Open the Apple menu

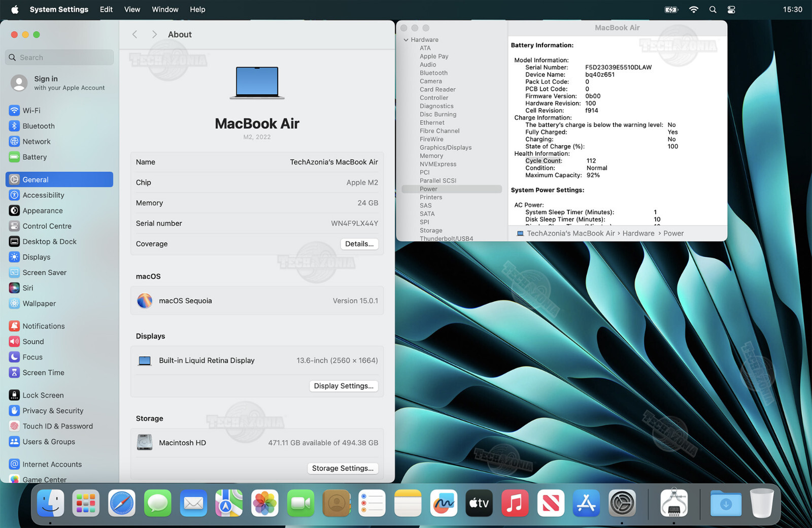tap(15, 9)
